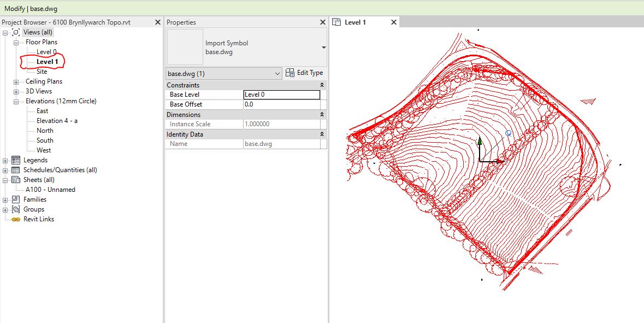Open Elevation 4 - a view
644x323 pixels.
click(57, 121)
